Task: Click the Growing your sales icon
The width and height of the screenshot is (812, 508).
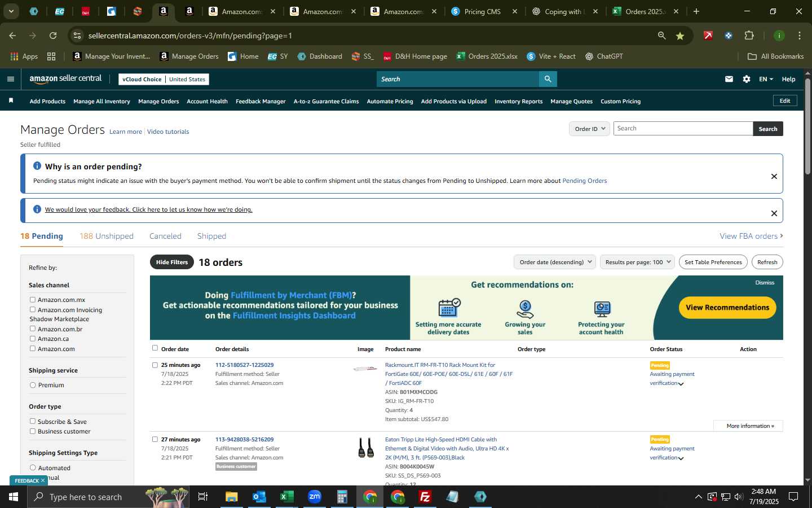Action: click(x=525, y=309)
